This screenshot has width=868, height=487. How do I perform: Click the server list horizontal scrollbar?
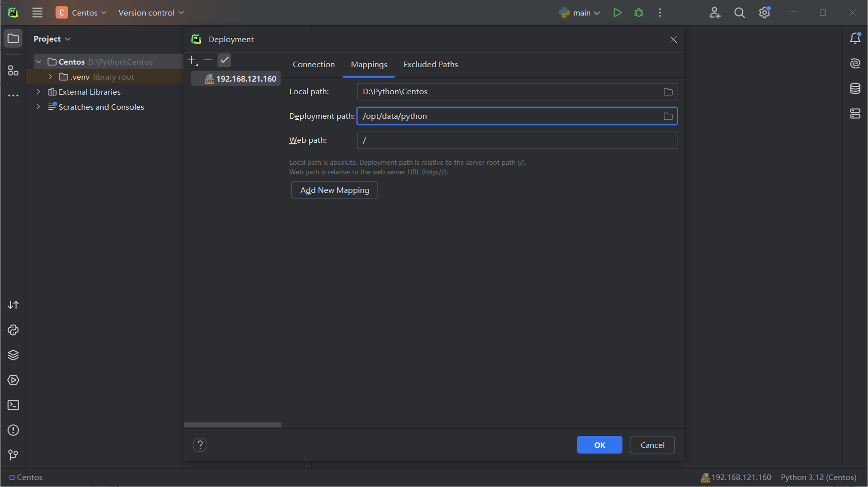click(232, 425)
